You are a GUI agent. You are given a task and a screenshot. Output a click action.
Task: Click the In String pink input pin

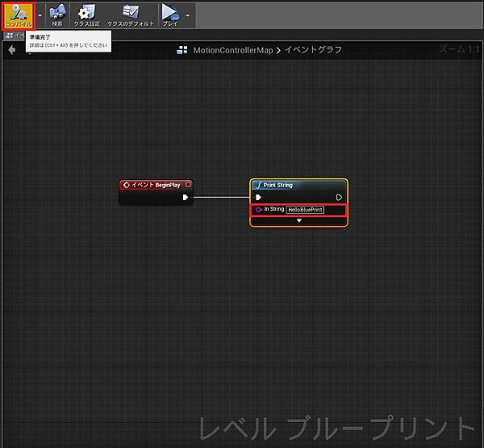click(x=258, y=210)
